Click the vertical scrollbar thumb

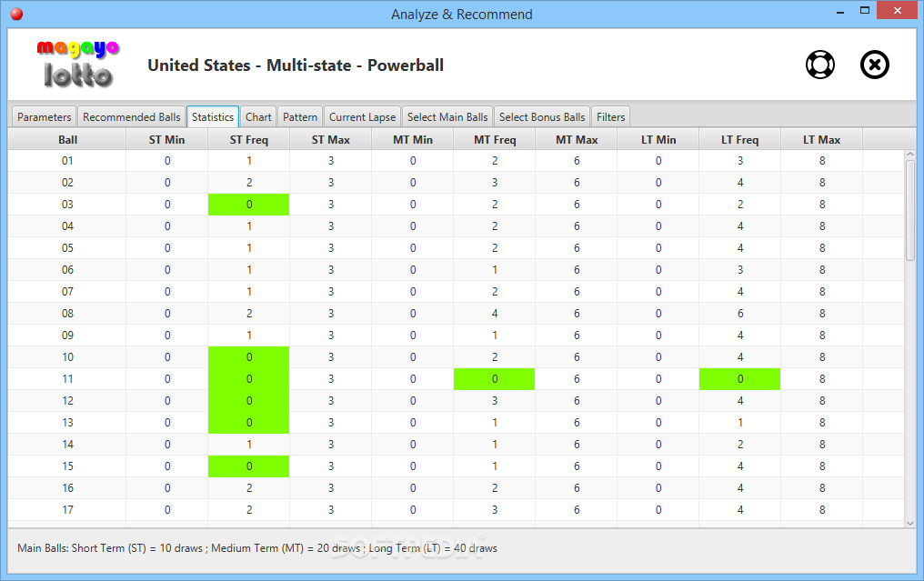909,210
